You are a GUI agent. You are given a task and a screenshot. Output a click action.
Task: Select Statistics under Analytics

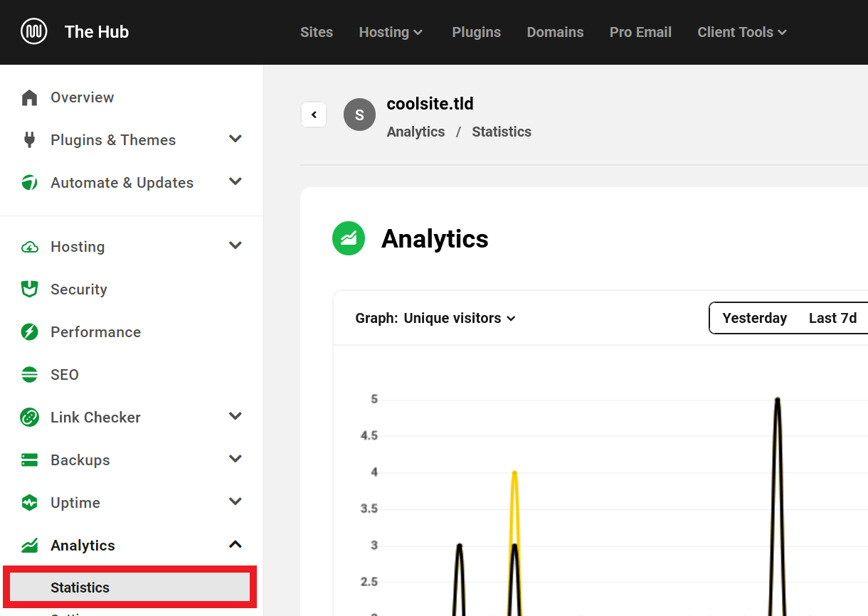point(129,588)
